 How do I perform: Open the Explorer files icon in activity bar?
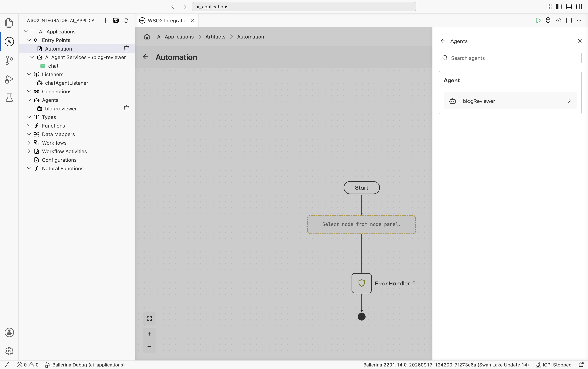tap(9, 23)
